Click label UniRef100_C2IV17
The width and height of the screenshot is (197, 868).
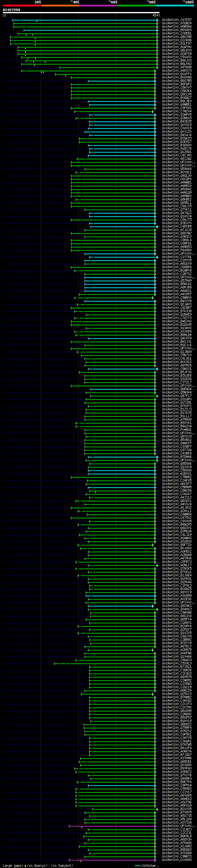pyautogui.click(x=176, y=792)
